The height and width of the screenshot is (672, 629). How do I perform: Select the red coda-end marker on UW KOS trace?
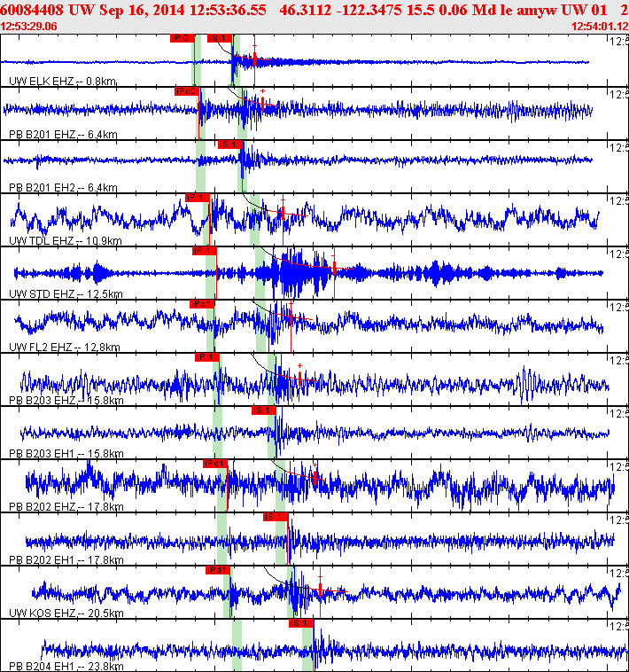pos(321,591)
